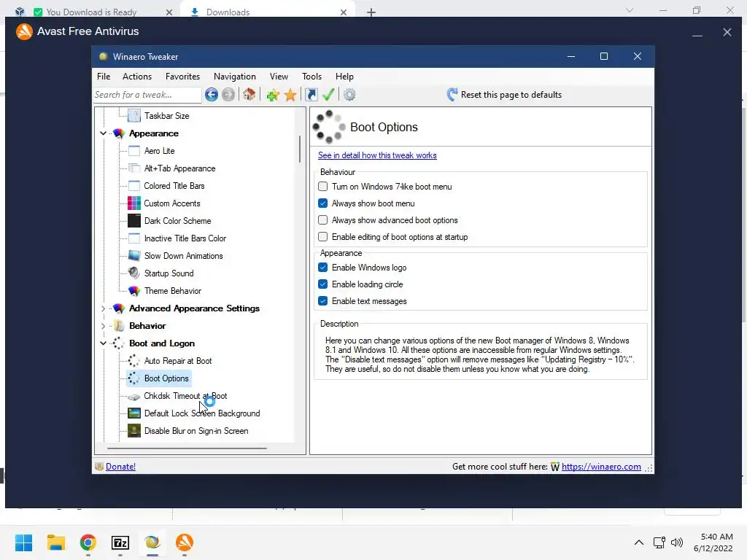Screen dimensions: 747x560
Task: Click the Startup Sound speaker icon
Action: point(134,273)
